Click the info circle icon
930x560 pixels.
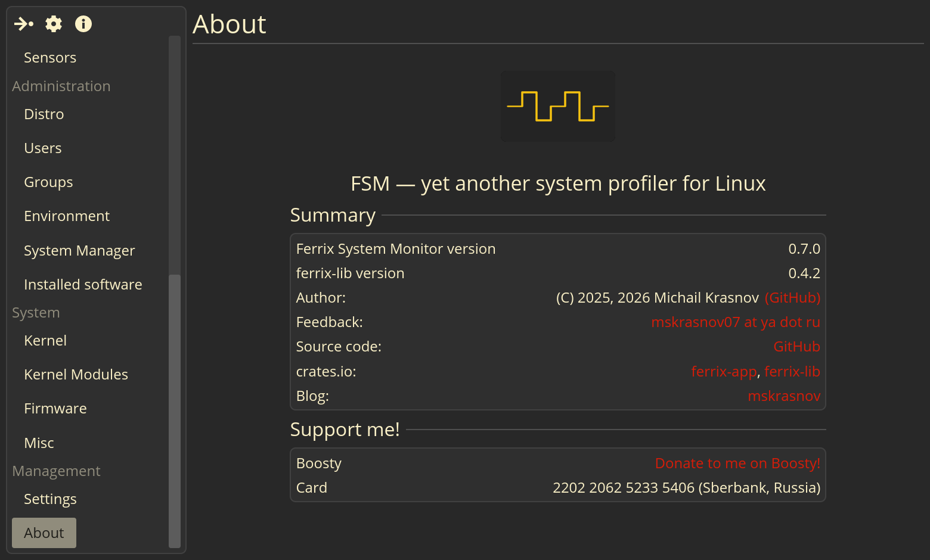(83, 24)
